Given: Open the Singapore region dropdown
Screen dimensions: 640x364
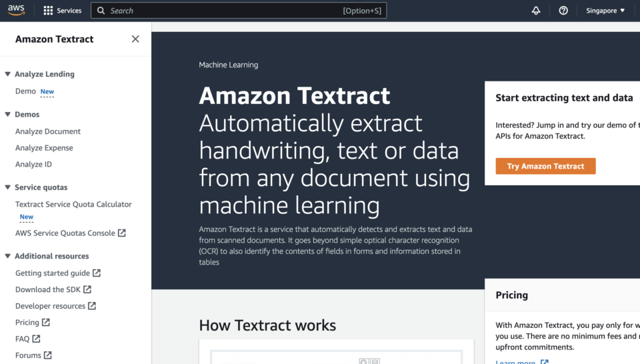Looking at the screenshot, I should (x=605, y=11).
